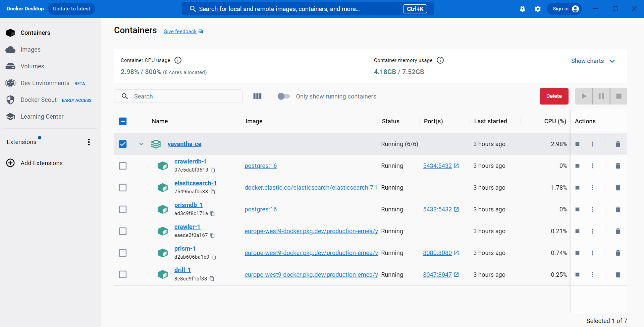Screen dimensions: 644x327
Task: Click the red Delete button
Action: click(554, 96)
